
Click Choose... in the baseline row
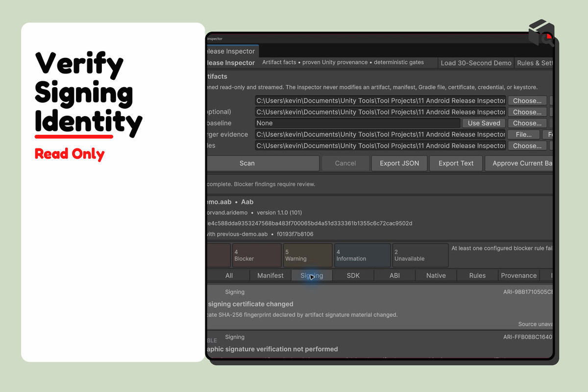(x=527, y=123)
